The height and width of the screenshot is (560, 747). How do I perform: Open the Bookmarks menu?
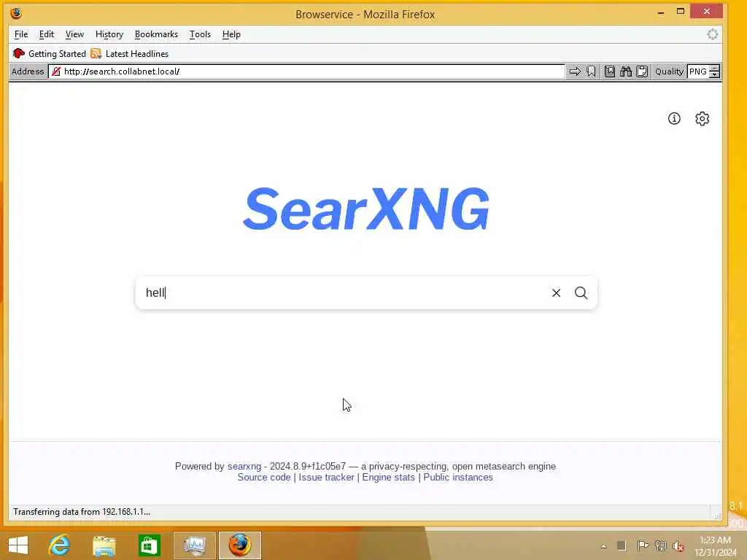[156, 34]
